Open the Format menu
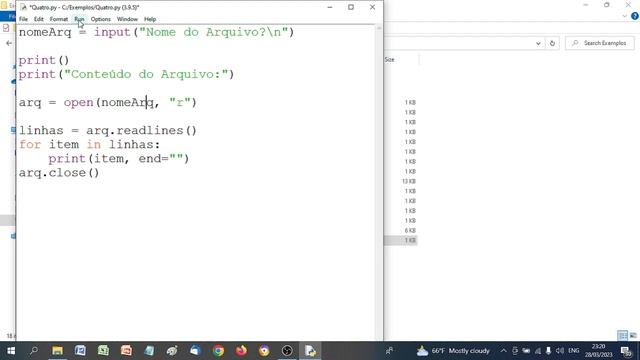The image size is (640, 360). [59, 19]
